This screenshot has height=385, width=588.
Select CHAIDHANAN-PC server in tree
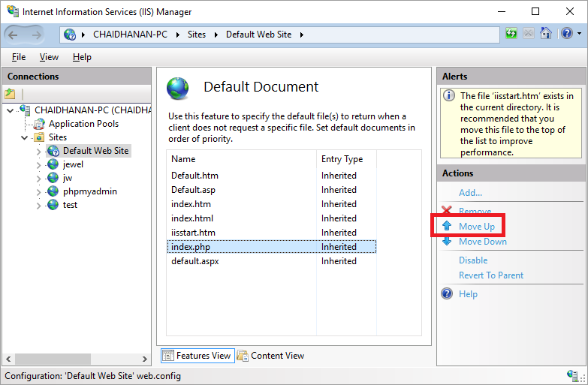coord(92,110)
